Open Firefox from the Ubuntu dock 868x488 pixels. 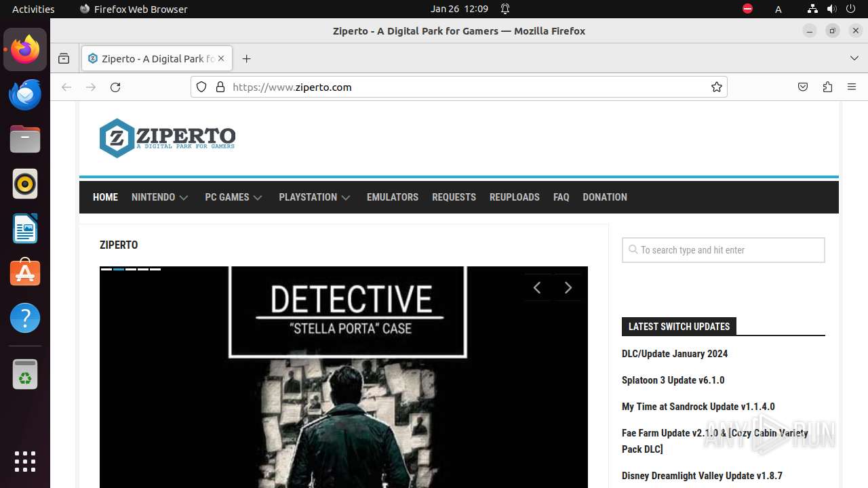click(x=25, y=49)
